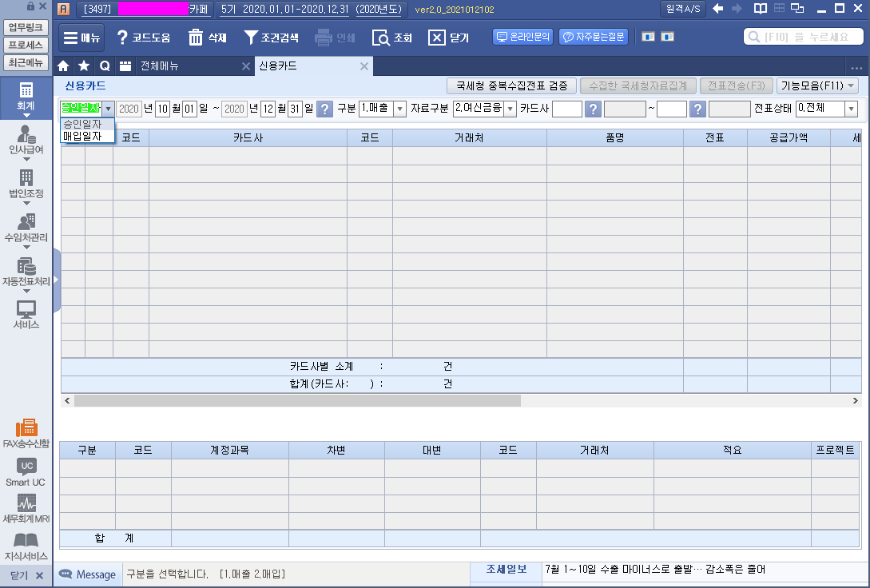This screenshot has width=870, height=588.
Task: Launch Smart UC from the sidebar
Action: click(x=26, y=470)
